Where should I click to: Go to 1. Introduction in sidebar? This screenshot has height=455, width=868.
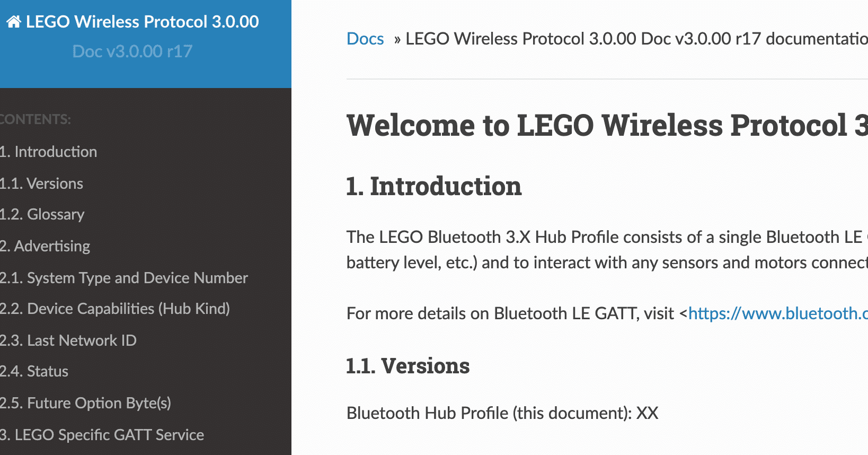[x=49, y=152]
